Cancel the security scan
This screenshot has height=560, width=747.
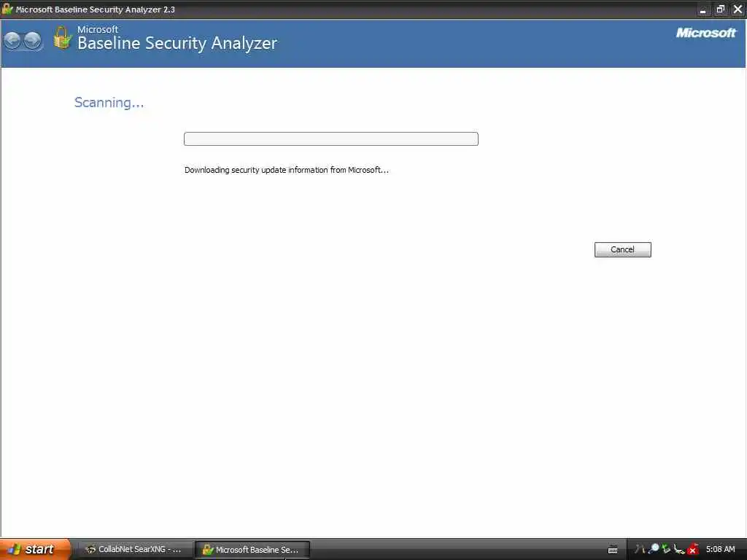pos(622,249)
